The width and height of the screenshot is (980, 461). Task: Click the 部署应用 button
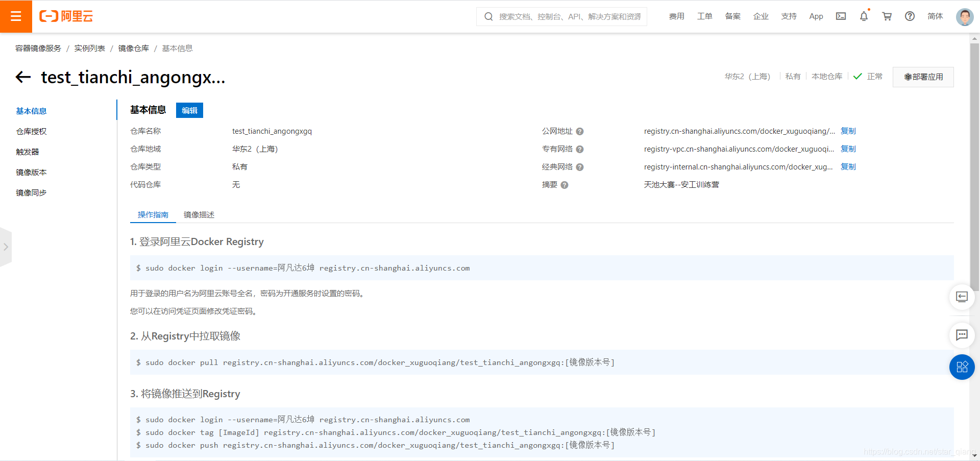point(923,77)
